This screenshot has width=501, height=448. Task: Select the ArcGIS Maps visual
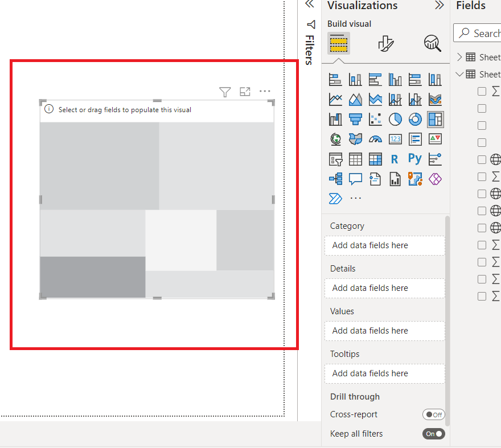[x=415, y=179]
